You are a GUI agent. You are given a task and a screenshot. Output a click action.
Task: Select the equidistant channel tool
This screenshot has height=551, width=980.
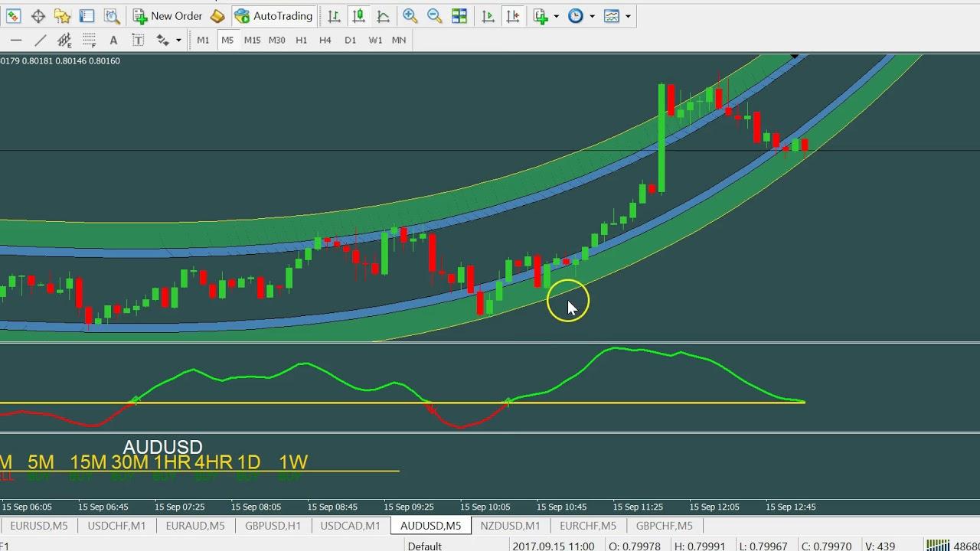(64, 40)
